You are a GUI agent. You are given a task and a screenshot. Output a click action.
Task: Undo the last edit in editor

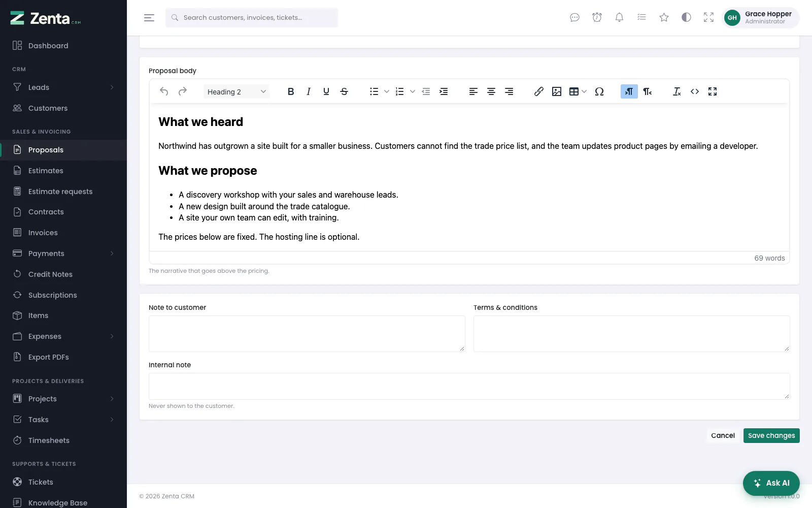pyautogui.click(x=164, y=91)
